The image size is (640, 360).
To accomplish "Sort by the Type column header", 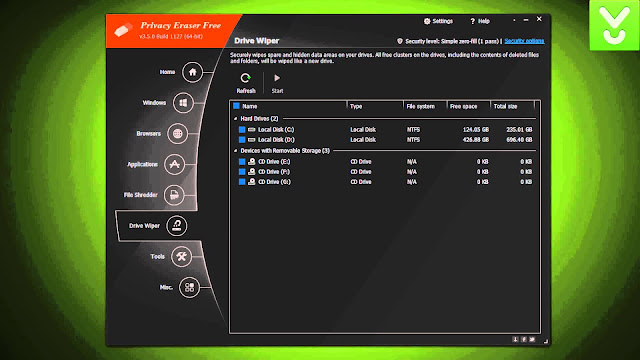I will coord(356,106).
